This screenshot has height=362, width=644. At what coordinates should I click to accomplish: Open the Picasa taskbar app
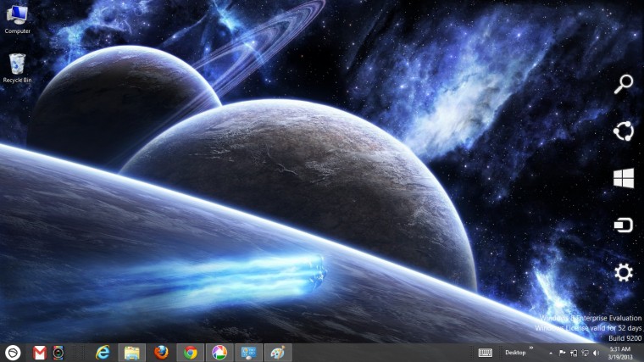[x=219, y=353]
